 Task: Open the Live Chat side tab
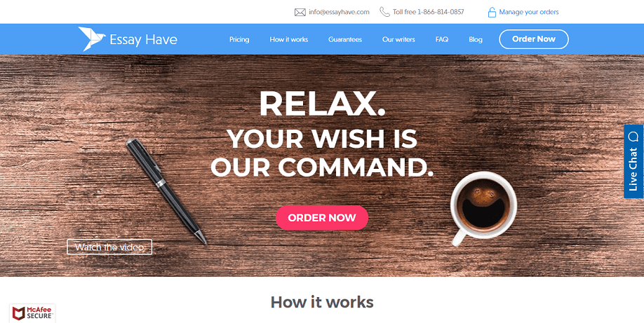[x=633, y=161]
